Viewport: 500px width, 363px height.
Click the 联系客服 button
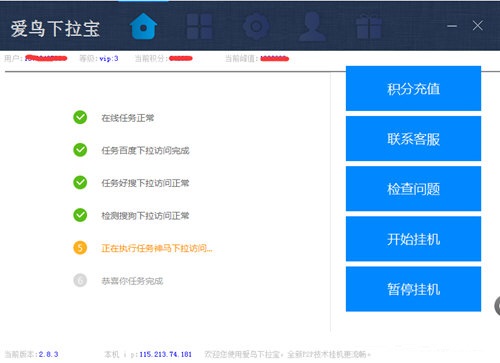(413, 139)
